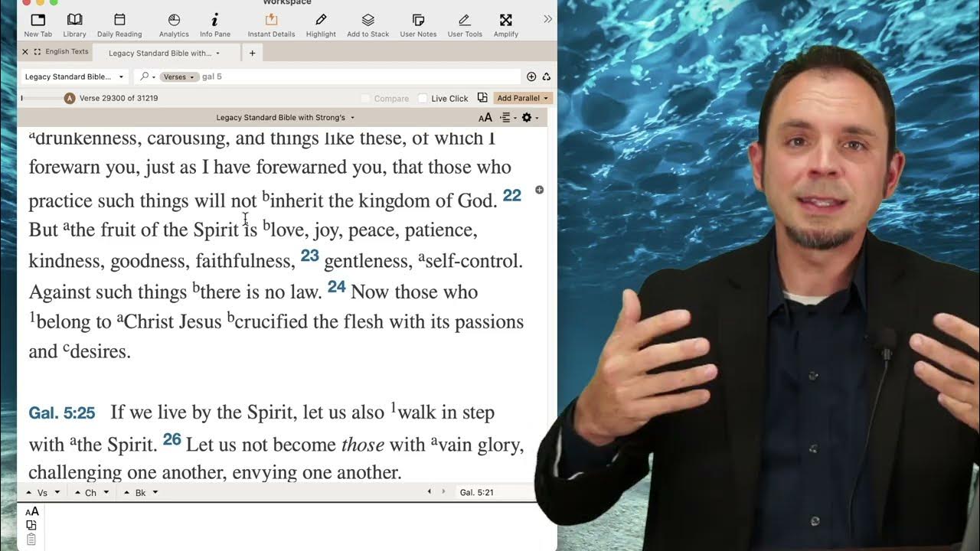
Task: Click the word 'crucified' in verse 24
Action: (x=272, y=321)
